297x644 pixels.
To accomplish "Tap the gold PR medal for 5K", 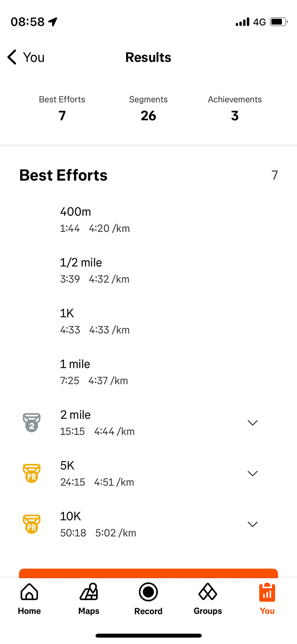I will [x=31, y=473].
